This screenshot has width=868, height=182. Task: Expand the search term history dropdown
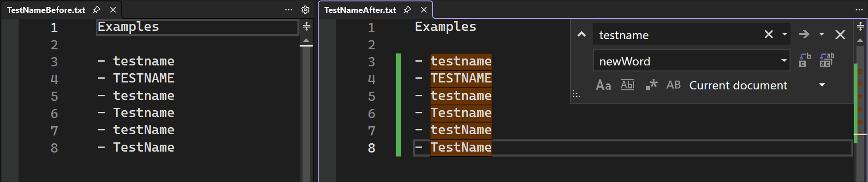pos(785,35)
